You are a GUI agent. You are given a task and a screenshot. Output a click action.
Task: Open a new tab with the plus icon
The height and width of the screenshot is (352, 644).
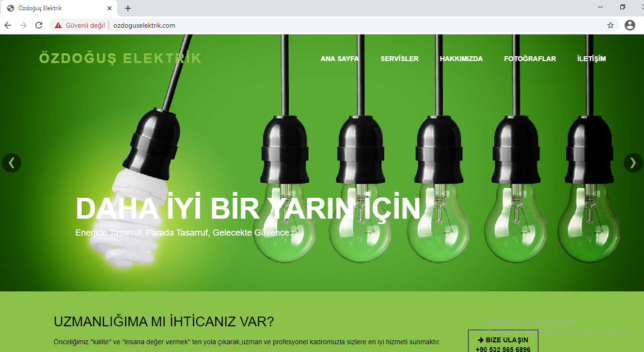(128, 8)
